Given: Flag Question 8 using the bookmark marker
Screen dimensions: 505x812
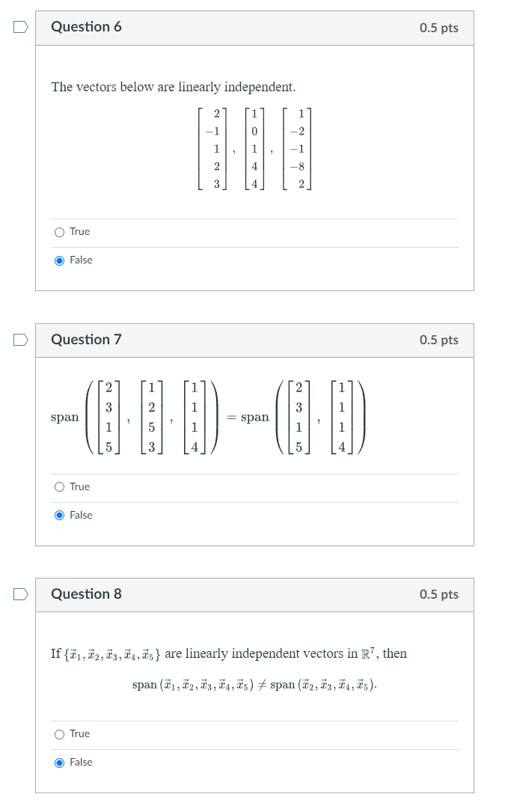Looking at the screenshot, I should pyautogui.click(x=20, y=592).
